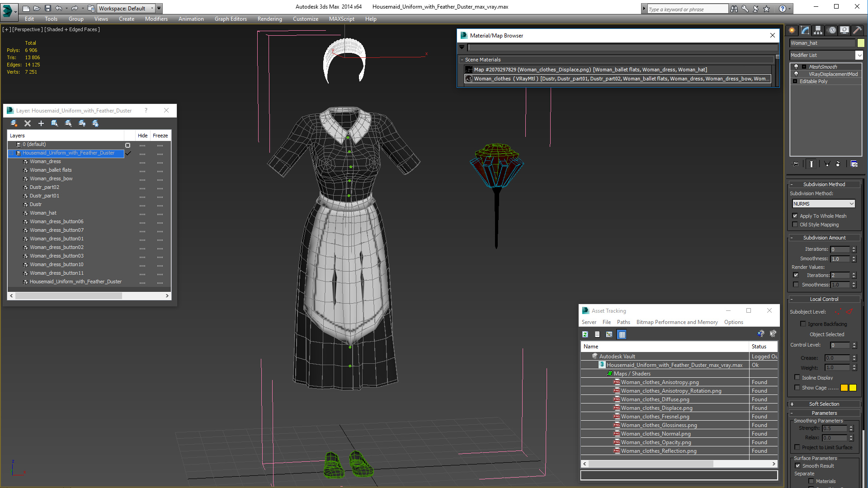
Task: Open the MAXScript menu
Action: point(342,19)
